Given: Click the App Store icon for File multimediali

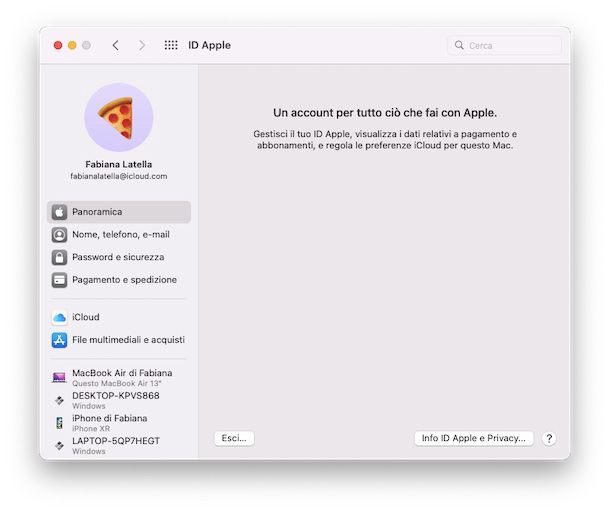Looking at the screenshot, I should tap(59, 340).
